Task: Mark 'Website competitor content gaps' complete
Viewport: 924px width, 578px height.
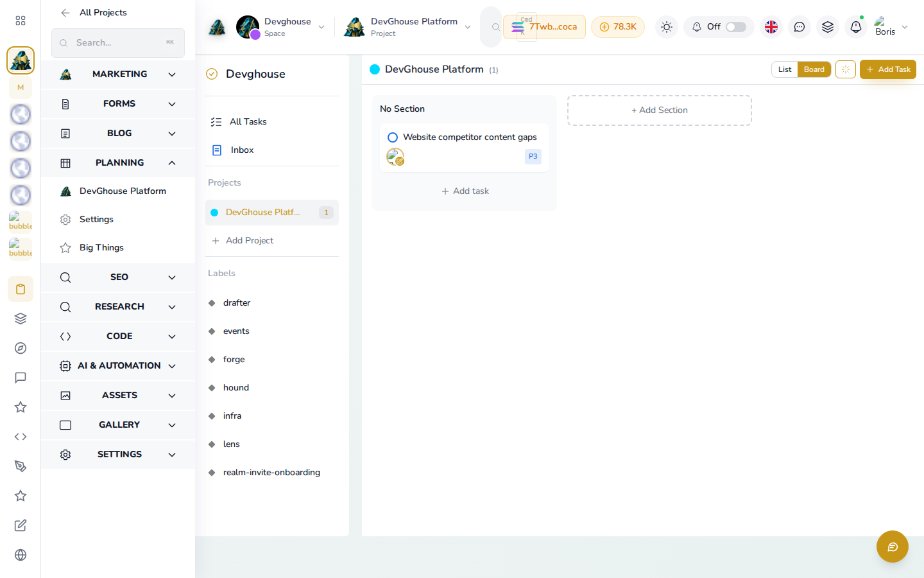Action: point(393,137)
